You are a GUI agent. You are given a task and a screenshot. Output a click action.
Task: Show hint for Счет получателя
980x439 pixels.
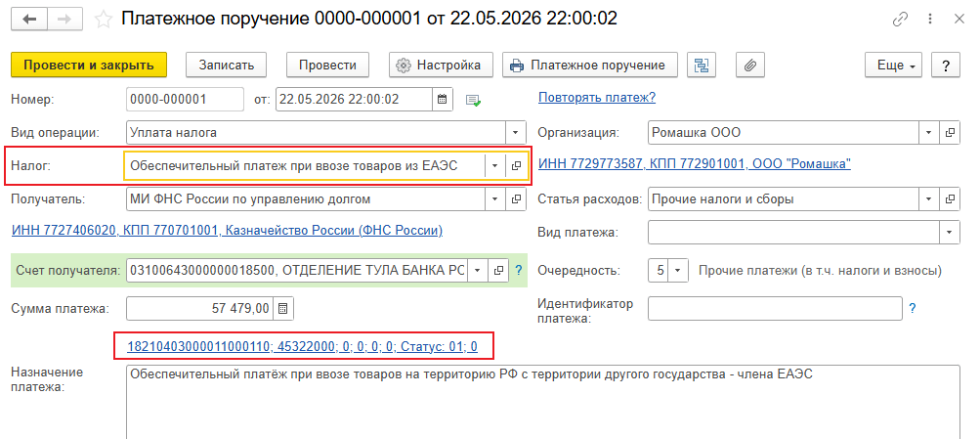tap(518, 271)
